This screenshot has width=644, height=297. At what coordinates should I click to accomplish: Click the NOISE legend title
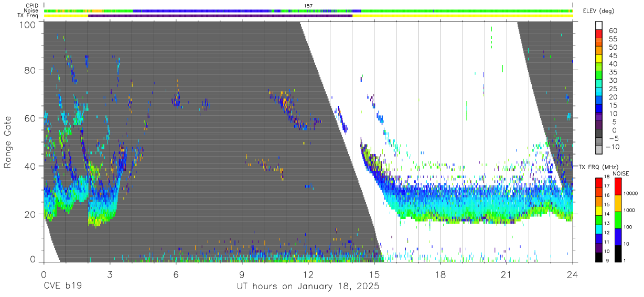click(x=621, y=173)
